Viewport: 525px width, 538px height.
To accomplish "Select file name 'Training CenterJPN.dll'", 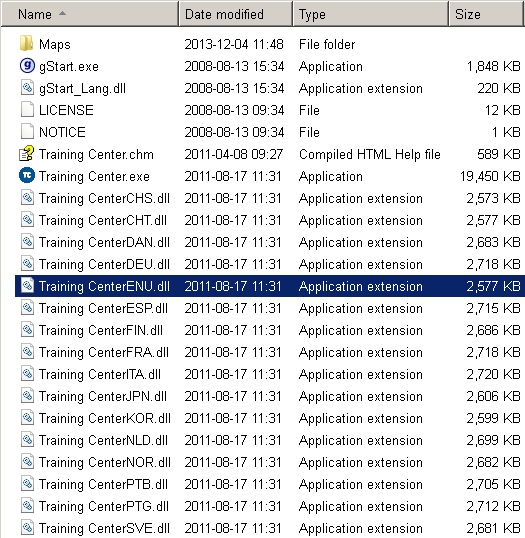I will (103, 396).
